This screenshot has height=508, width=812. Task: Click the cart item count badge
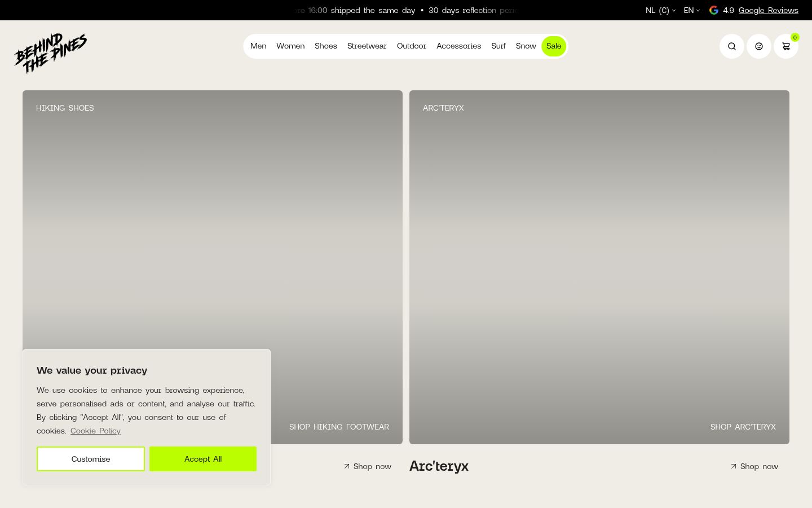coord(795,37)
